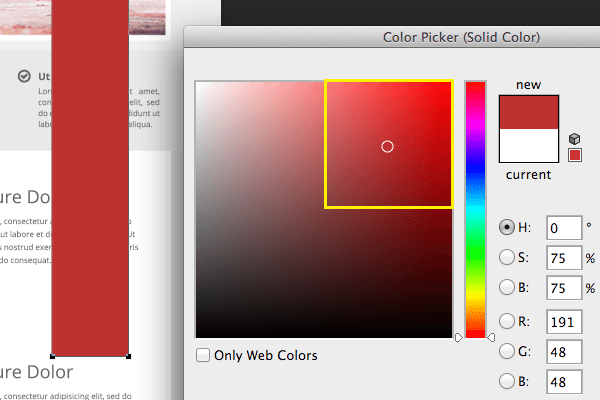The image size is (600, 400).
Task: Click the H value field showing 0
Action: pos(563,228)
